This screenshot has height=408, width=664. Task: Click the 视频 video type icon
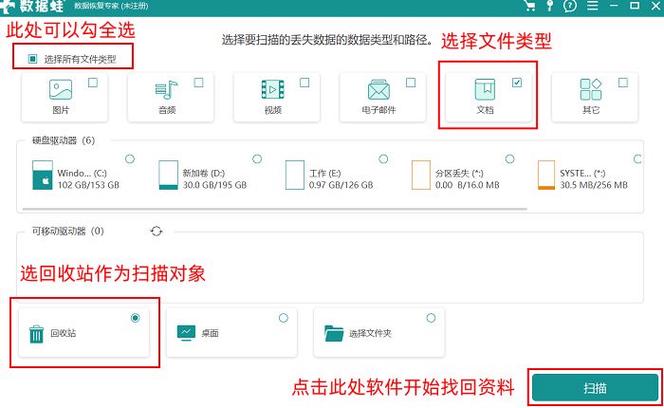[273, 89]
